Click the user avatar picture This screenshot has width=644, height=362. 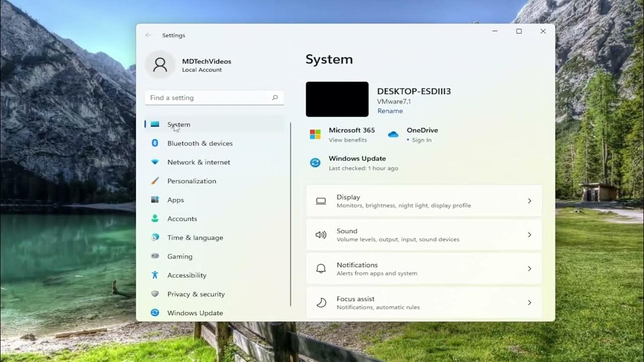click(160, 65)
